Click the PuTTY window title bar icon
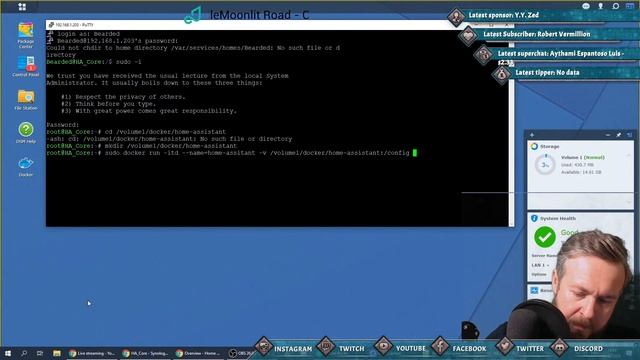The image size is (640, 360). tap(51, 25)
